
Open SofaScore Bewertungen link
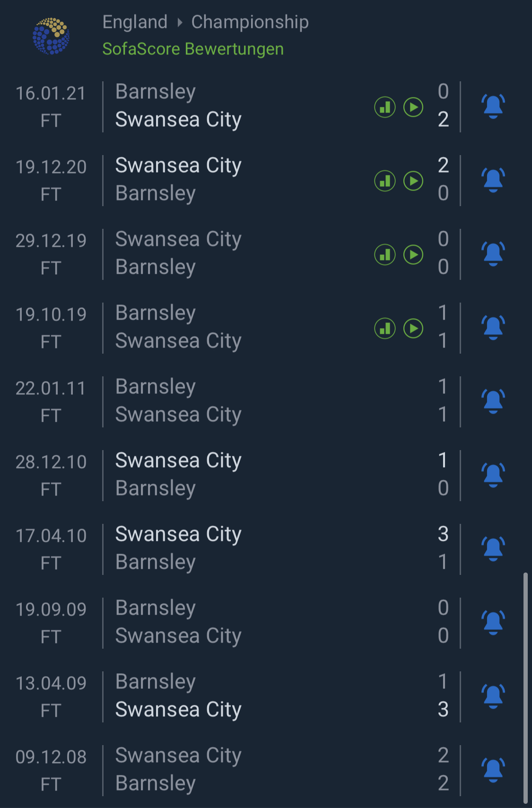point(193,49)
